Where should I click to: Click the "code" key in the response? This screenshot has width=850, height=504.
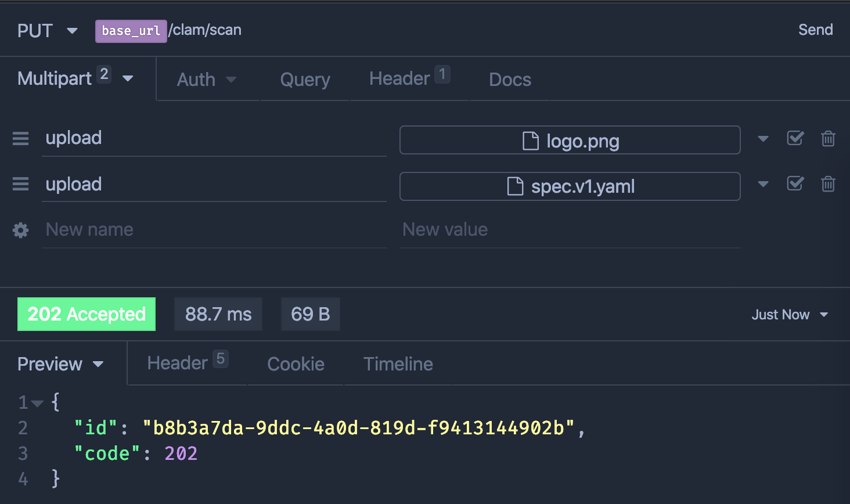pyautogui.click(x=107, y=453)
